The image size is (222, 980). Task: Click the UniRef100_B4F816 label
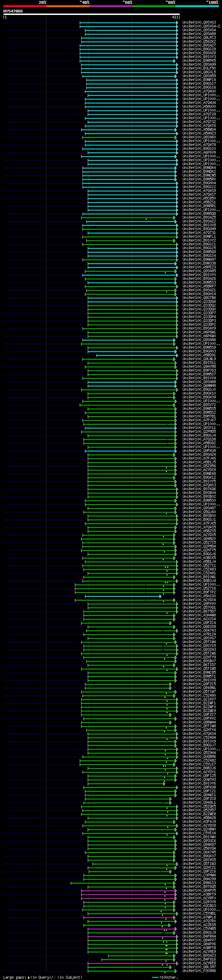[x=199, y=959]
